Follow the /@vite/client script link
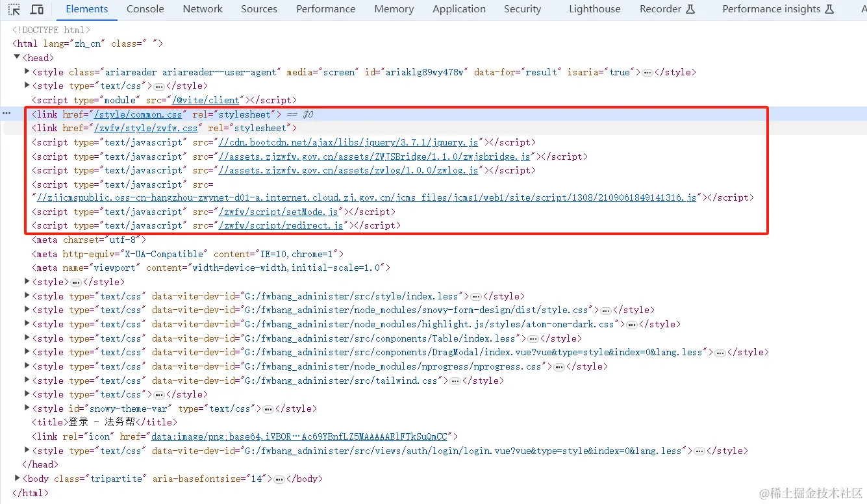 pyautogui.click(x=207, y=100)
